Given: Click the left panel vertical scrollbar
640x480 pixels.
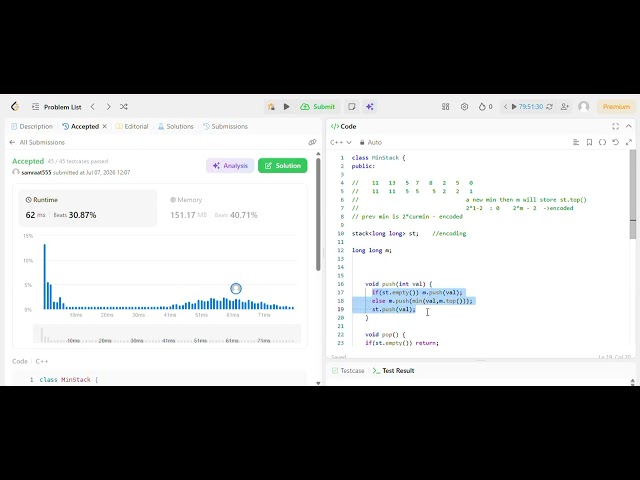Looking at the screenshot, I should click(318, 214).
